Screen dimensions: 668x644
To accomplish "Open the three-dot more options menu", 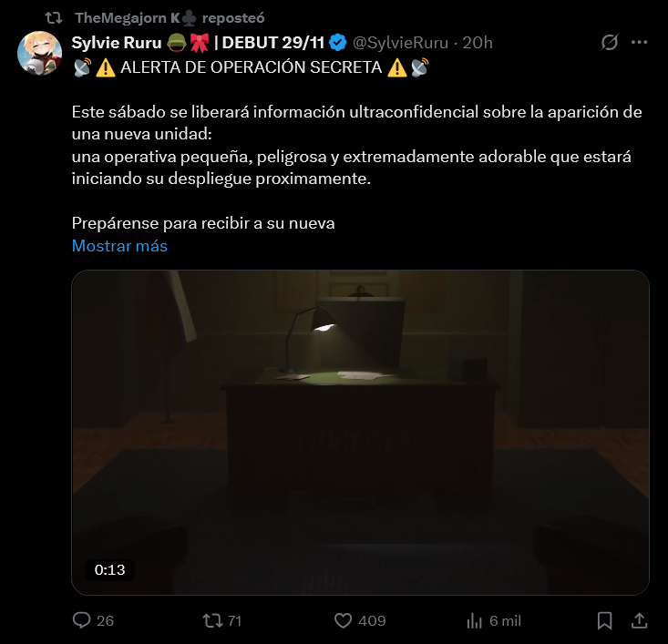I will tap(639, 42).
